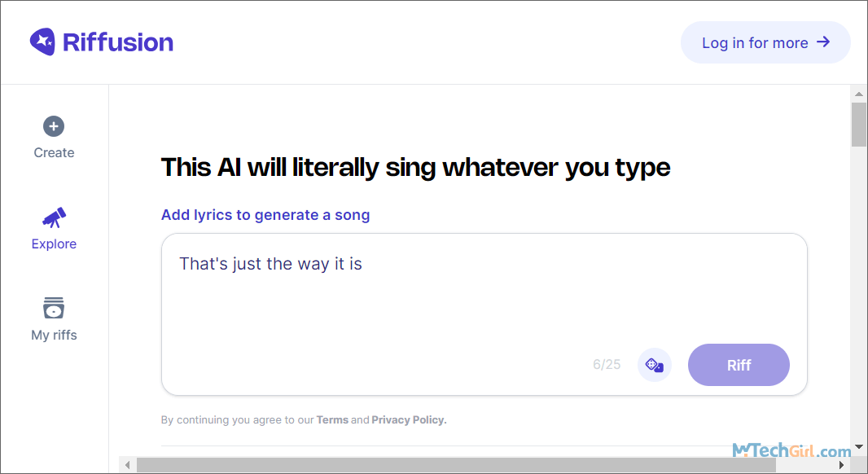Open My riffs via disc stack icon

pyautogui.click(x=54, y=308)
